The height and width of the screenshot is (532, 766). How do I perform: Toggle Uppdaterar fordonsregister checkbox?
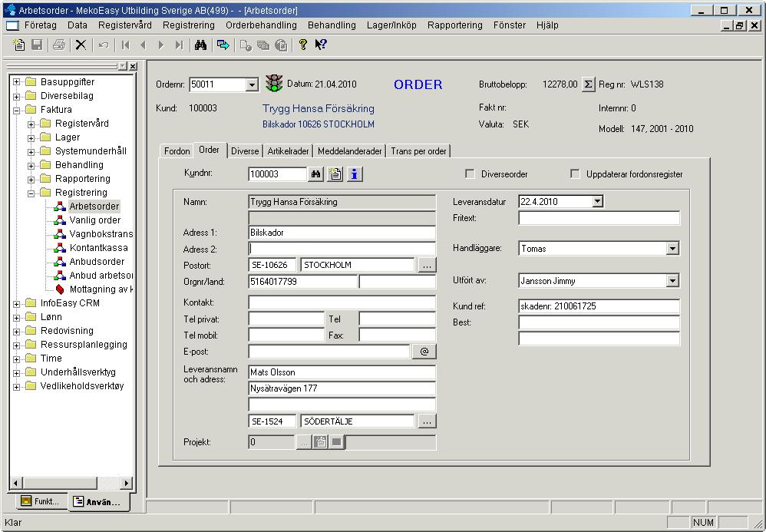click(575, 174)
